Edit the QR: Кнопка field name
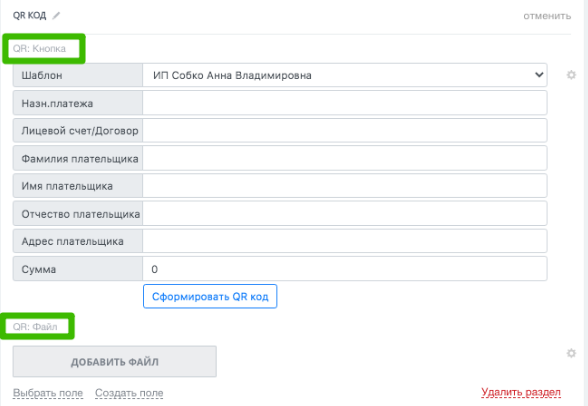The height and width of the screenshot is (406, 588). click(44, 49)
